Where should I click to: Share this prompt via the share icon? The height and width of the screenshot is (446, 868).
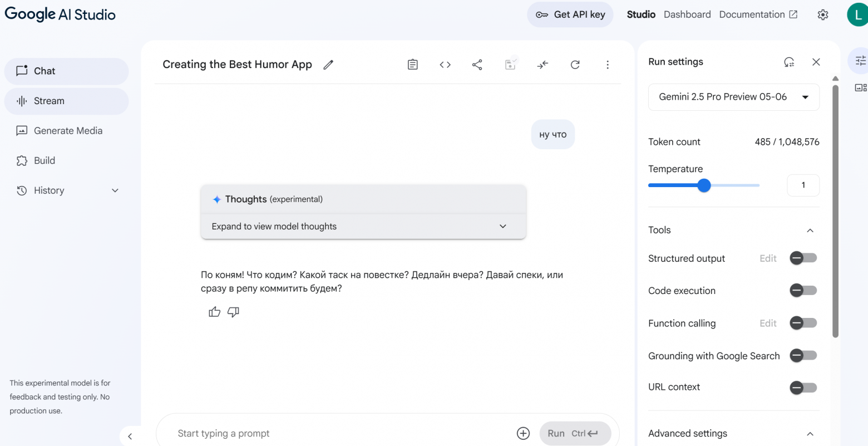click(477, 65)
